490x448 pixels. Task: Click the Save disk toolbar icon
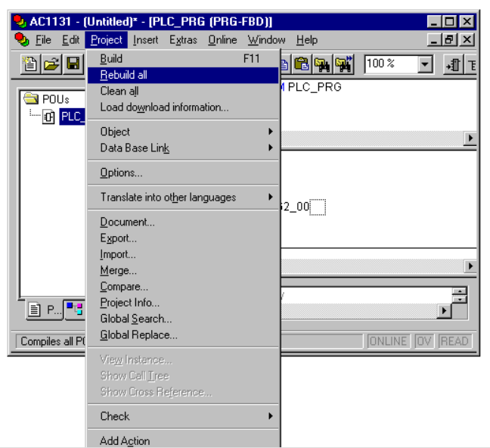click(x=72, y=64)
